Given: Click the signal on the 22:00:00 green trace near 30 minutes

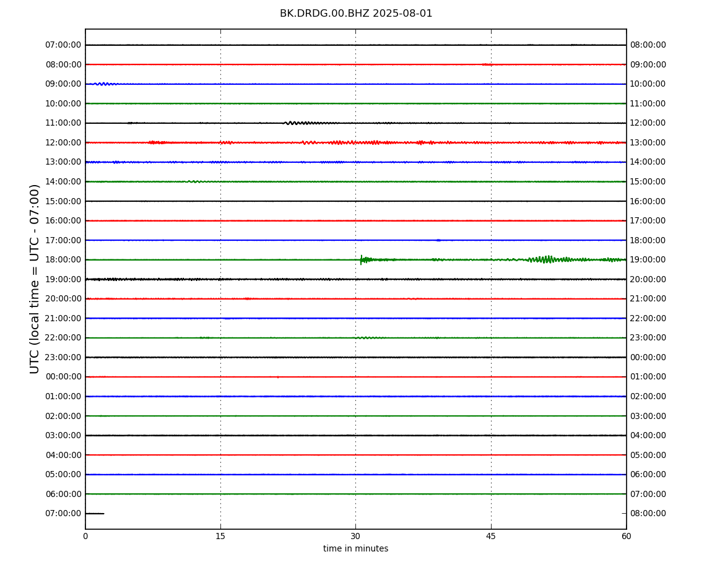Looking at the screenshot, I should 370,338.
